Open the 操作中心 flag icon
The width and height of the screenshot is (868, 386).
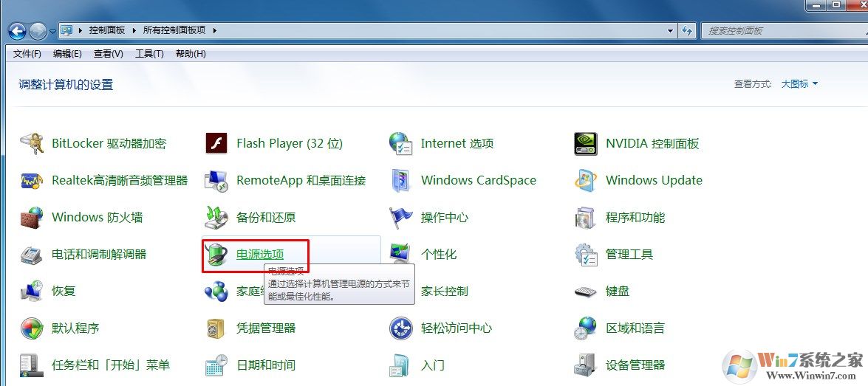coord(401,217)
